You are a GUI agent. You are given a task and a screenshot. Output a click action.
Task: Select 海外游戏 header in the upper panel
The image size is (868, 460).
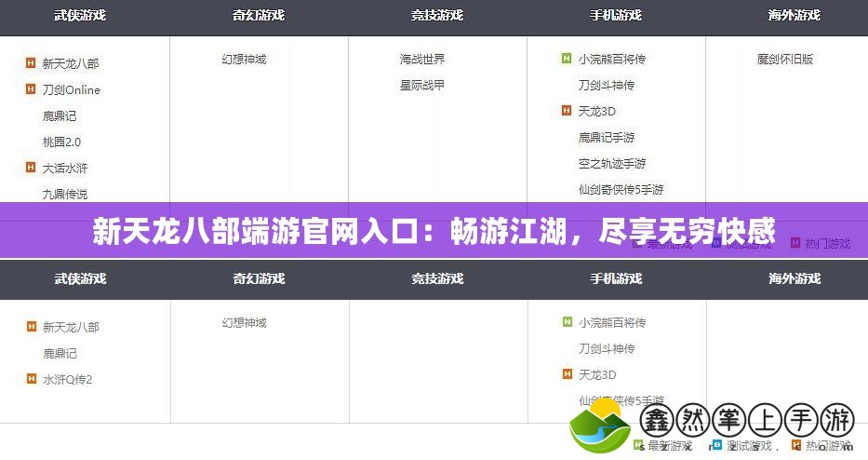[x=794, y=16]
